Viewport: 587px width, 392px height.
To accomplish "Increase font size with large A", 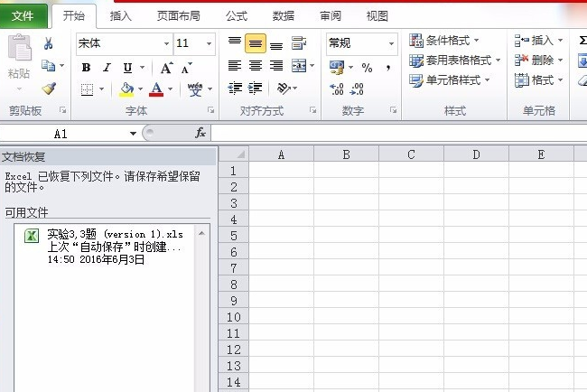I will 166,68.
